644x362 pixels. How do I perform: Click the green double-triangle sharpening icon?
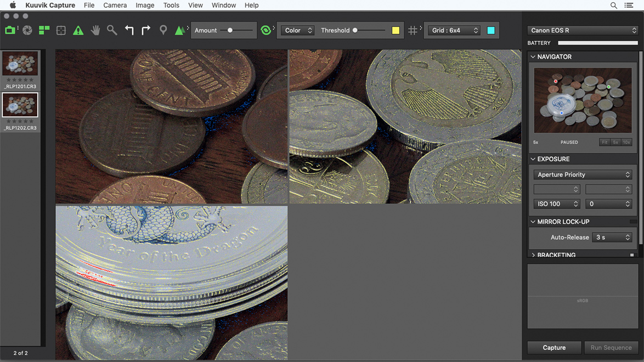point(179,30)
